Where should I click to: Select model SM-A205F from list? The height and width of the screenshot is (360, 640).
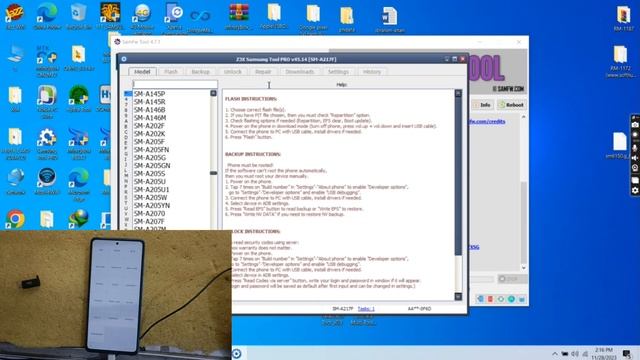click(149, 142)
